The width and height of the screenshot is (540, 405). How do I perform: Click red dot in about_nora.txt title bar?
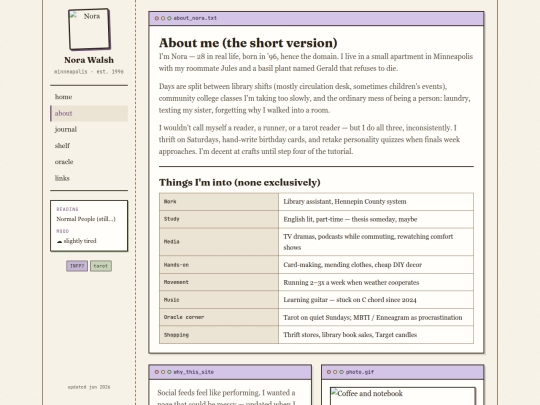(157, 18)
